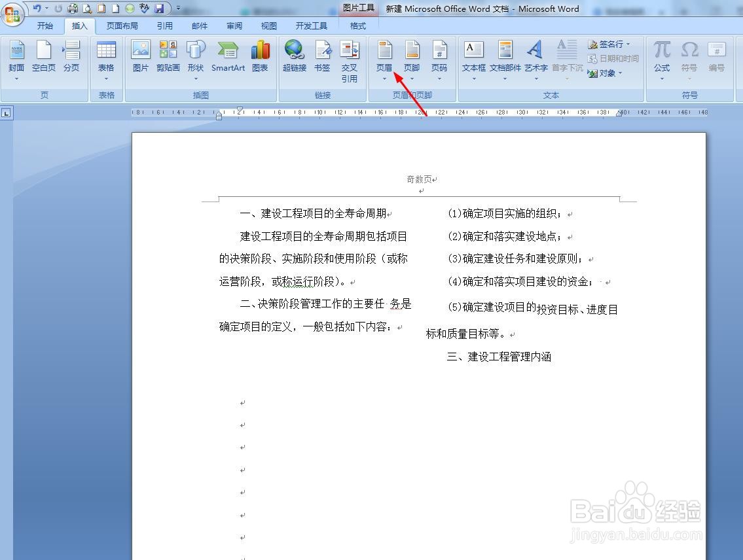Click the heading 一、建设工程项目的全寿命周期

tap(313, 214)
